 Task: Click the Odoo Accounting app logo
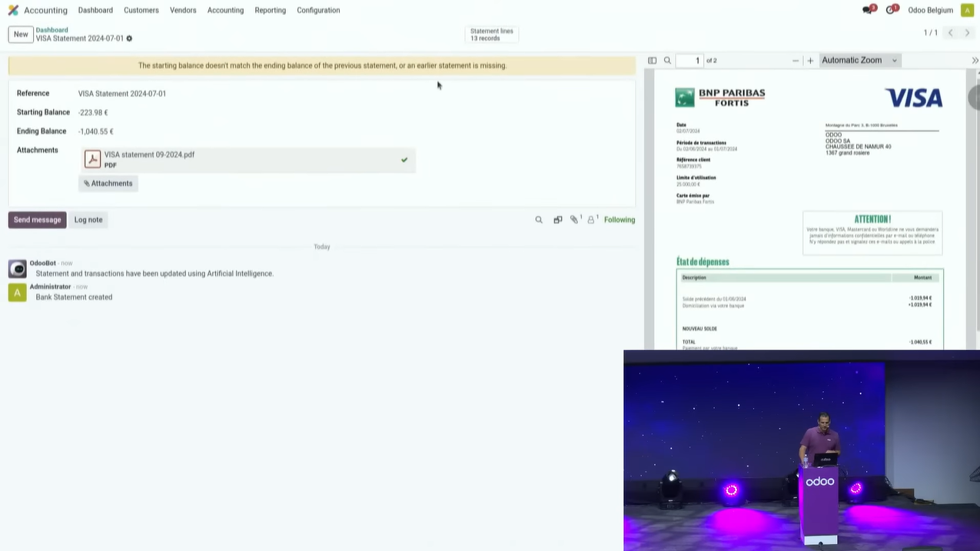coord(13,10)
